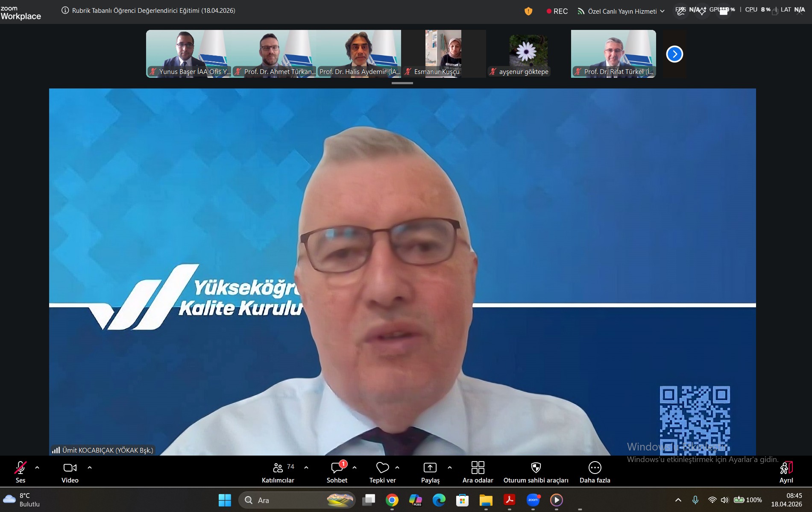This screenshot has height=512, width=812.
Task: Click the security shield icon at top
Action: pos(528,11)
